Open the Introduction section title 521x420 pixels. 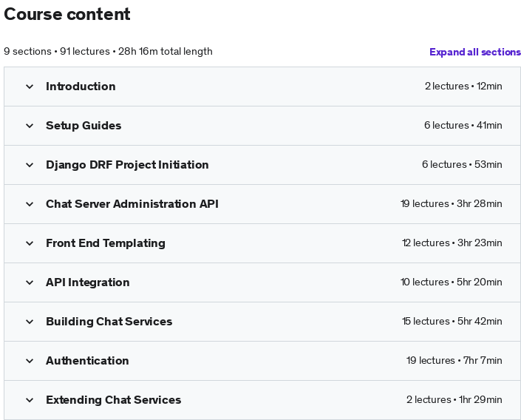tap(81, 87)
